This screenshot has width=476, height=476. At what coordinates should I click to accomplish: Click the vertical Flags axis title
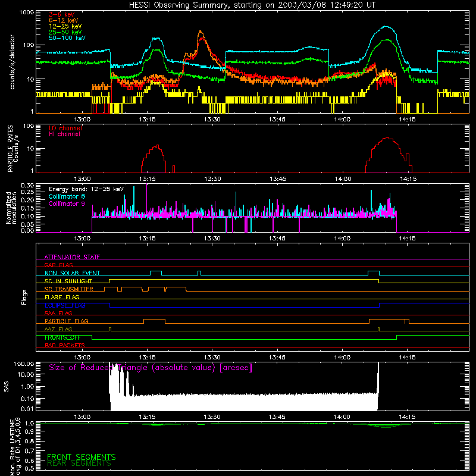pyautogui.click(x=24, y=297)
